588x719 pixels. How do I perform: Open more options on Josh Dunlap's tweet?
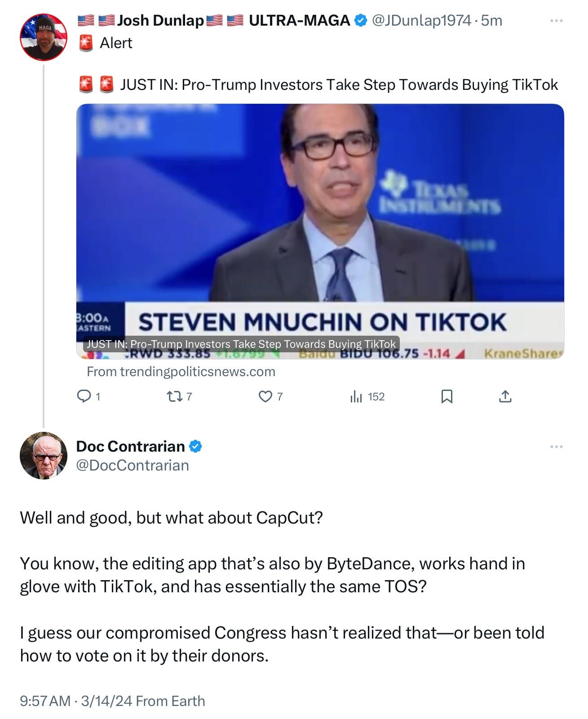(556, 21)
